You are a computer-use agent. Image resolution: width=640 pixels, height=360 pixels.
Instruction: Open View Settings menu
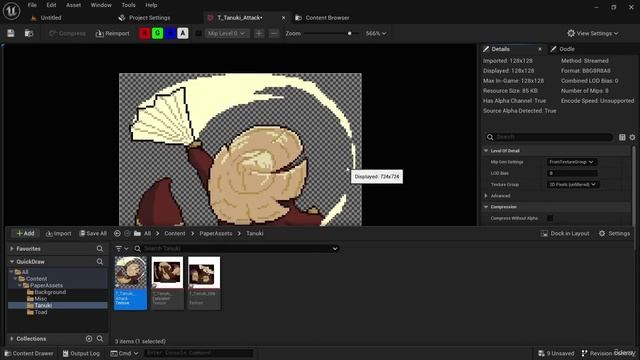[x=593, y=33]
